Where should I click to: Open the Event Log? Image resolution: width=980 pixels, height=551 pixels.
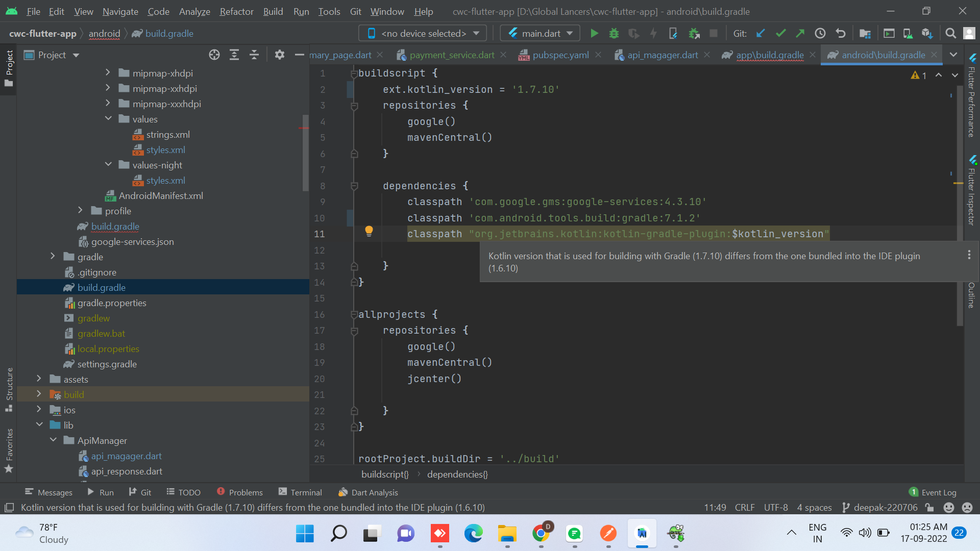[x=933, y=492]
